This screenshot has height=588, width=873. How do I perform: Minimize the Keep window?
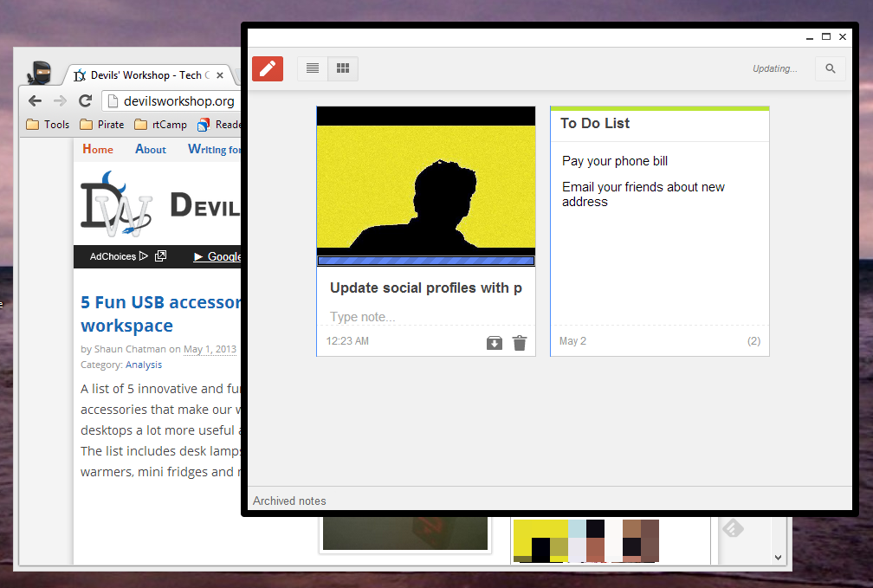(810, 37)
